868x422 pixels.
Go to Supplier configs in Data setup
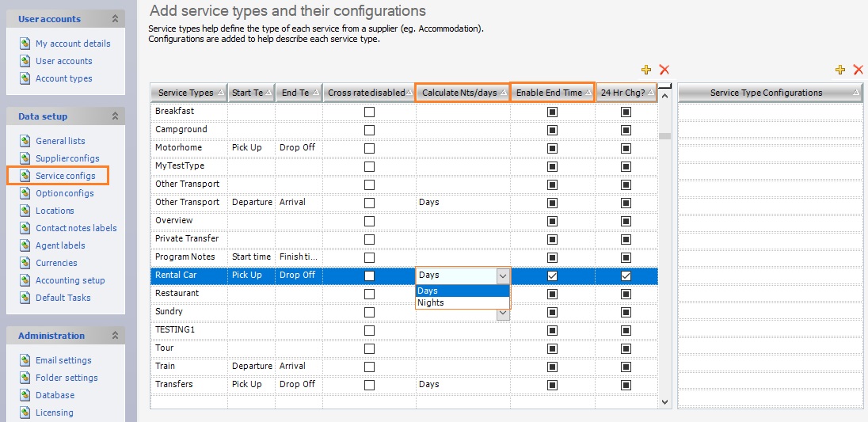pos(67,158)
